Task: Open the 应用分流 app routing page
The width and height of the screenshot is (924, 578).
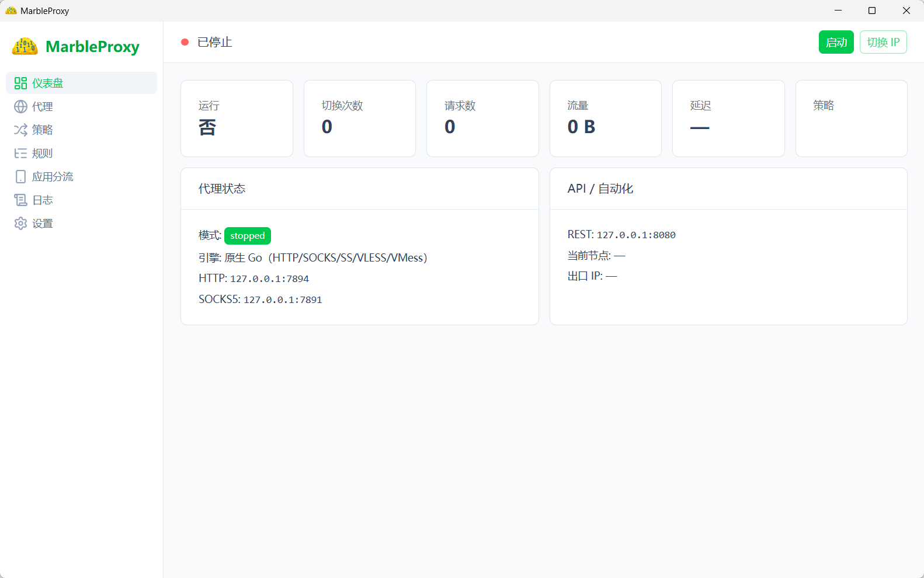Action: click(x=81, y=176)
